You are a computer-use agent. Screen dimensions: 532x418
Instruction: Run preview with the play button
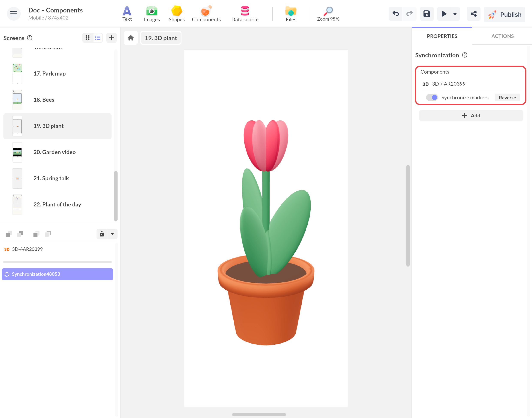[x=444, y=14]
